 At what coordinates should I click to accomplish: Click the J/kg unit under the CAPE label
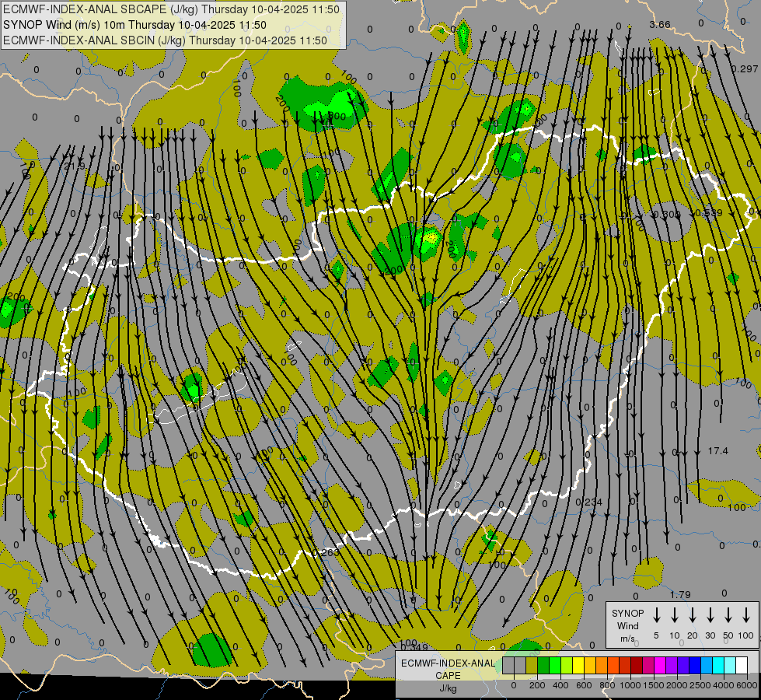click(x=448, y=688)
